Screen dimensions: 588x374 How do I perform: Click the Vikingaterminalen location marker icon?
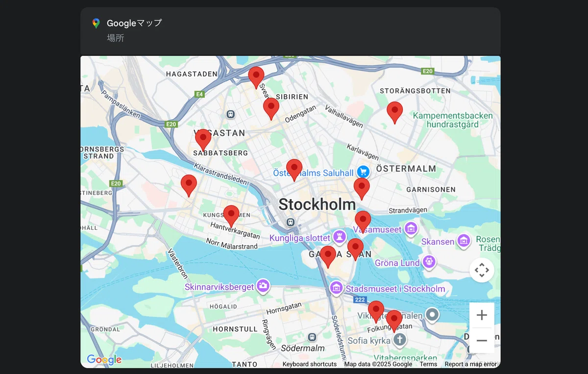pyautogui.click(x=432, y=315)
